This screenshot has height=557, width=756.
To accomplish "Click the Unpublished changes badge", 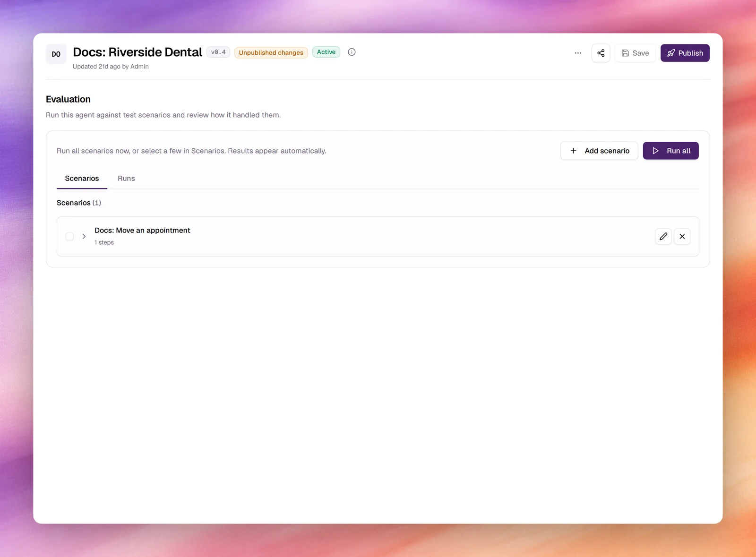I will click(271, 52).
